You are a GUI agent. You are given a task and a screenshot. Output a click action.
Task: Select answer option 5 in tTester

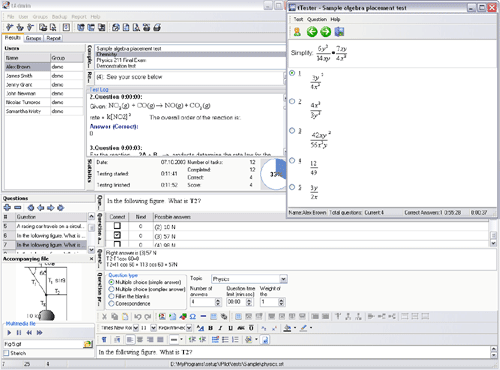click(x=292, y=187)
